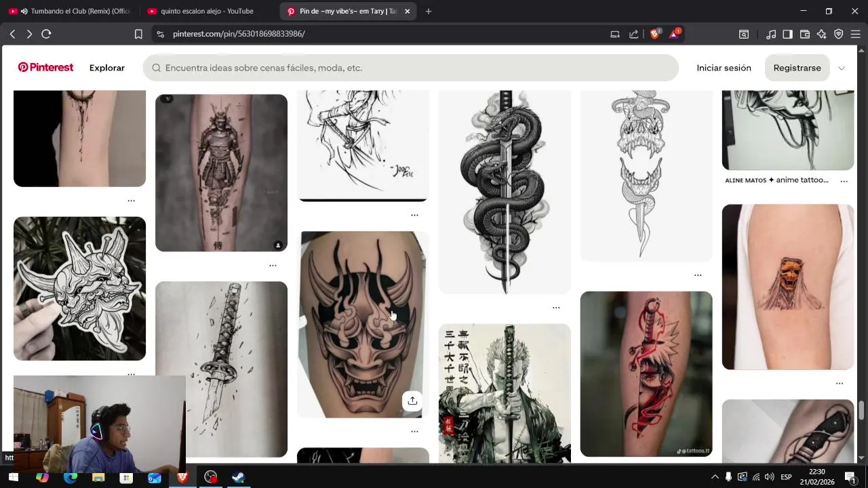Open Brave Wallet icon
This screenshot has width=868, height=488.
805,34
